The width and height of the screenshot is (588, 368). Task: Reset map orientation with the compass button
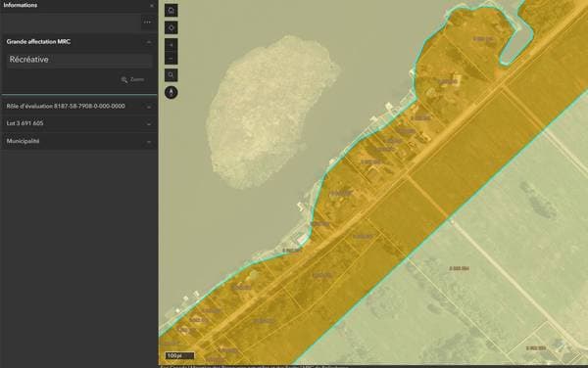[x=171, y=92]
